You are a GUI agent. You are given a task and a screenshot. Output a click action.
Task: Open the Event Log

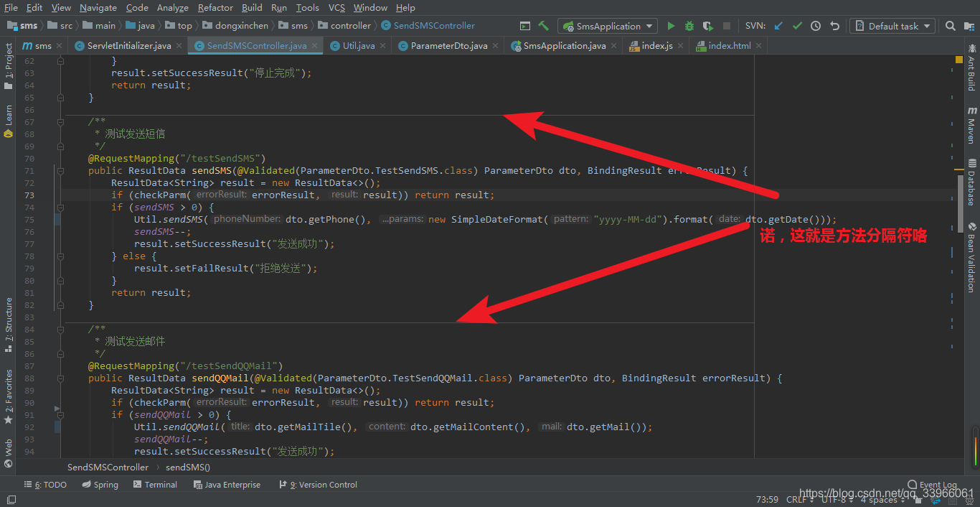(x=932, y=485)
